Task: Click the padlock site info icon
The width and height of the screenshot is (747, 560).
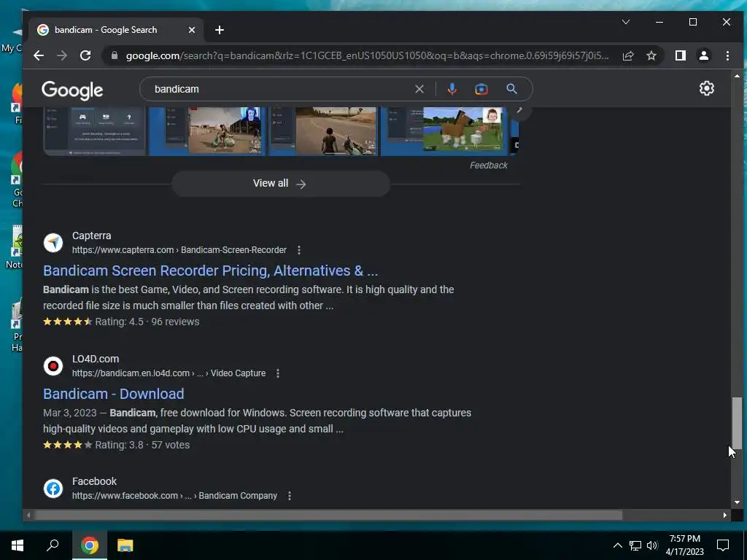Action: tap(115, 55)
